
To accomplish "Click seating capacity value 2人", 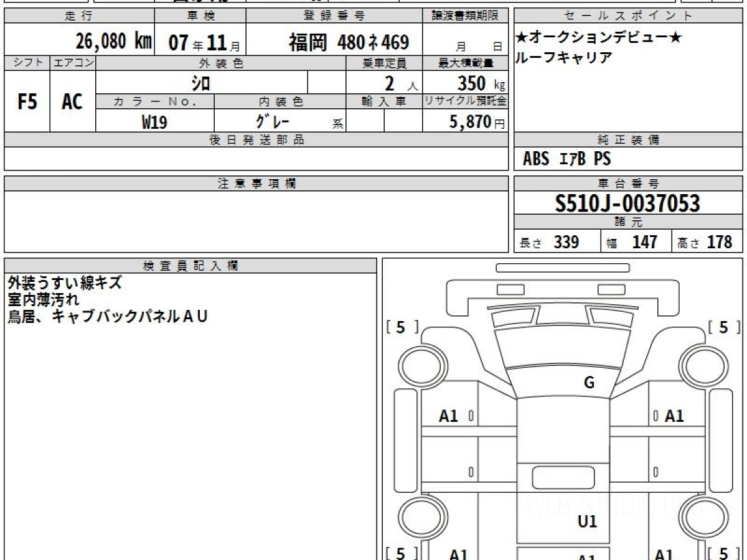I will tap(401, 83).
